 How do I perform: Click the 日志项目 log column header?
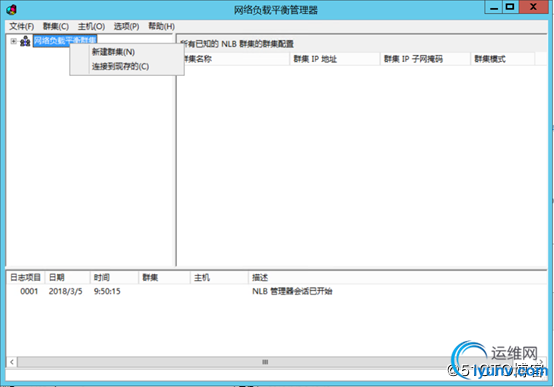(x=25, y=277)
